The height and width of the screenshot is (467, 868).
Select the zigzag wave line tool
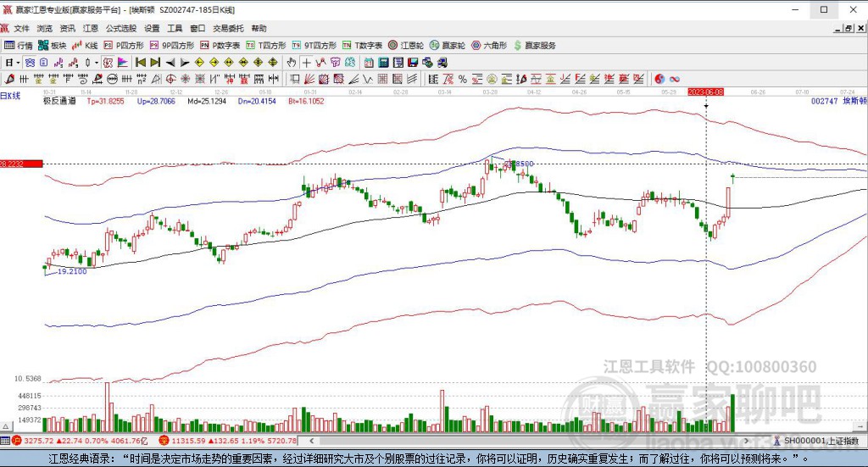pyautogui.click(x=366, y=79)
